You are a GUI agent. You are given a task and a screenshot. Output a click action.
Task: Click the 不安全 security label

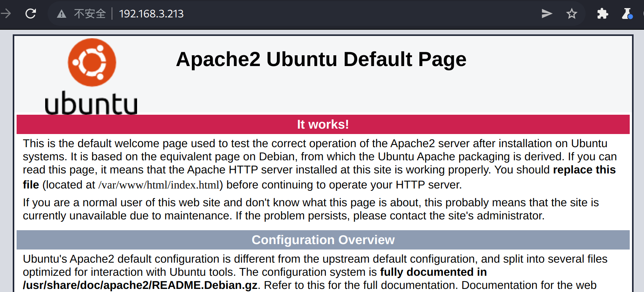click(x=90, y=14)
